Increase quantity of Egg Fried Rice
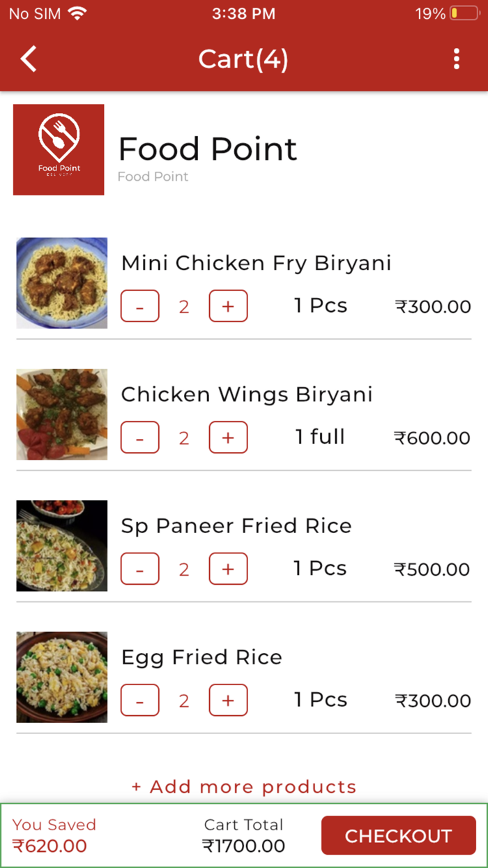This screenshot has width=488, height=868. pos(228,700)
